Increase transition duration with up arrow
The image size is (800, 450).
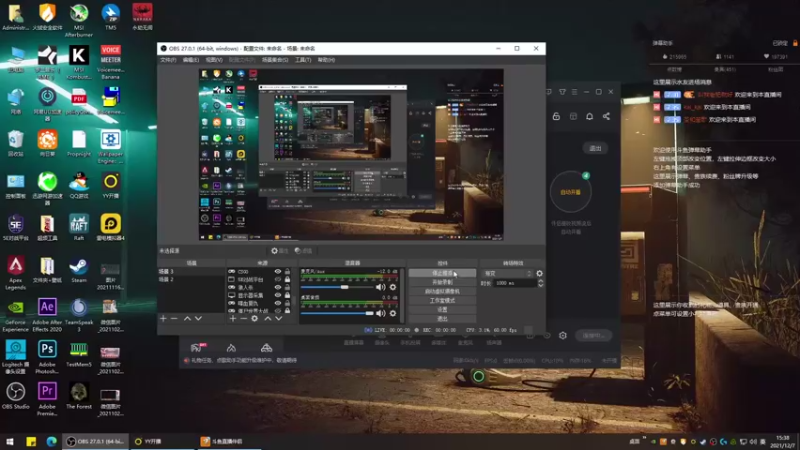click(x=540, y=281)
